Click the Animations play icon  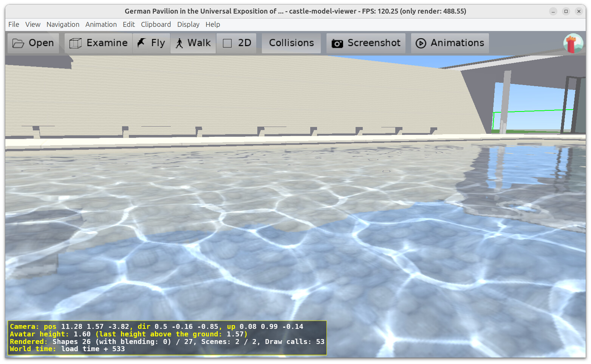[421, 43]
